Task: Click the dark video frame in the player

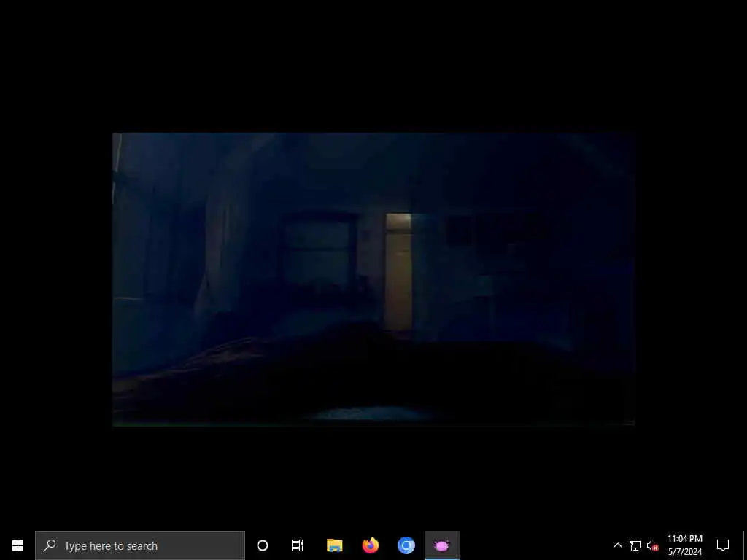Action: click(x=373, y=279)
